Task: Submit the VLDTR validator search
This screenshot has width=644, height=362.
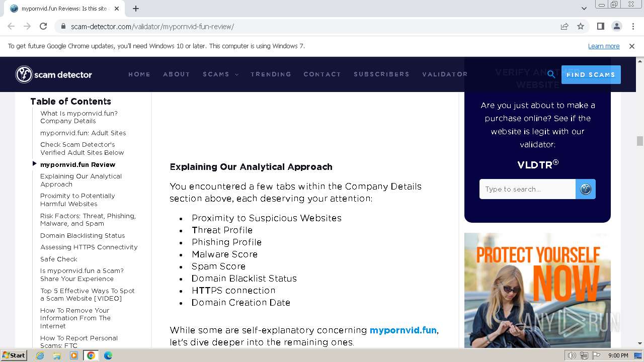Action: click(586, 189)
